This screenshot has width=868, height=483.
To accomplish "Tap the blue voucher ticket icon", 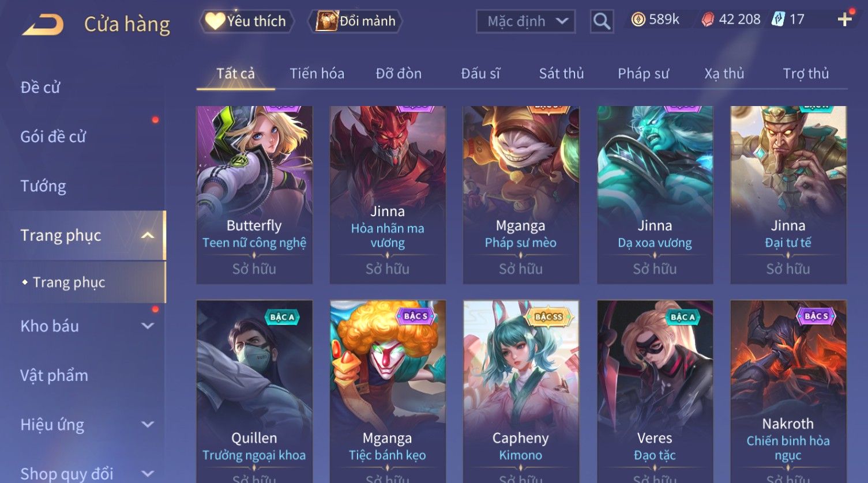I will pyautogui.click(x=778, y=20).
